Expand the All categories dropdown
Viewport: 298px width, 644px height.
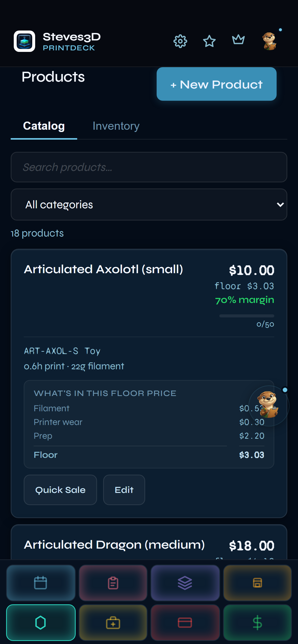149,204
